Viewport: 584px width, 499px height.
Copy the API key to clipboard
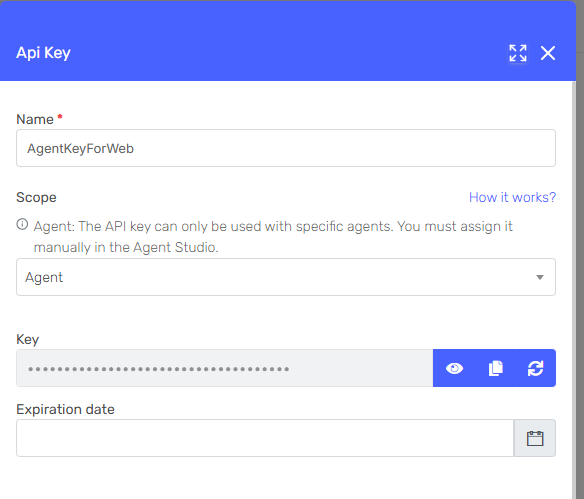(x=495, y=368)
